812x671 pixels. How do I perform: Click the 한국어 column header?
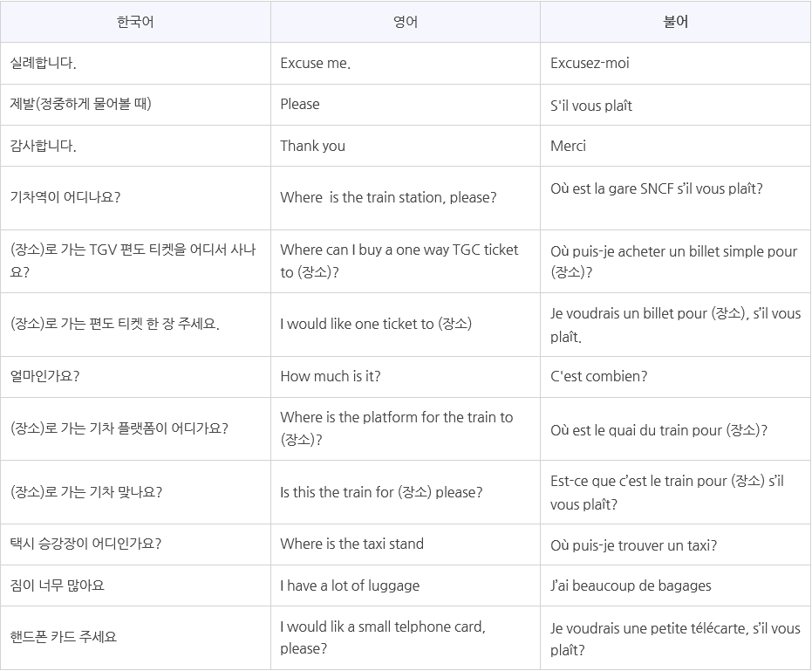coord(135,22)
